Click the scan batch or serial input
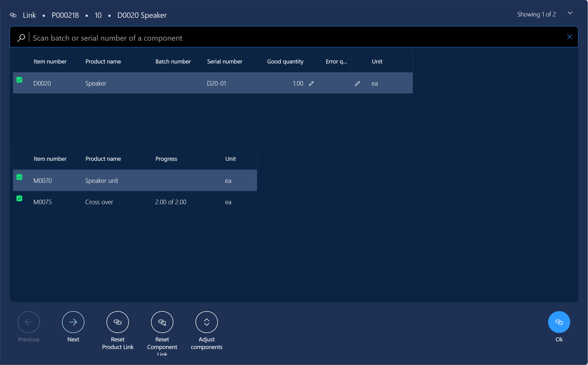The width and height of the screenshot is (588, 365). [x=292, y=38]
